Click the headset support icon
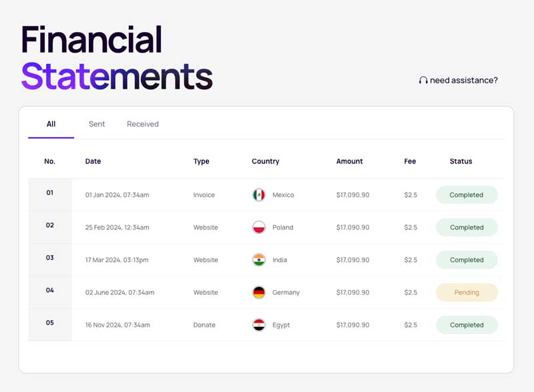The width and height of the screenshot is (534, 392). tap(423, 80)
